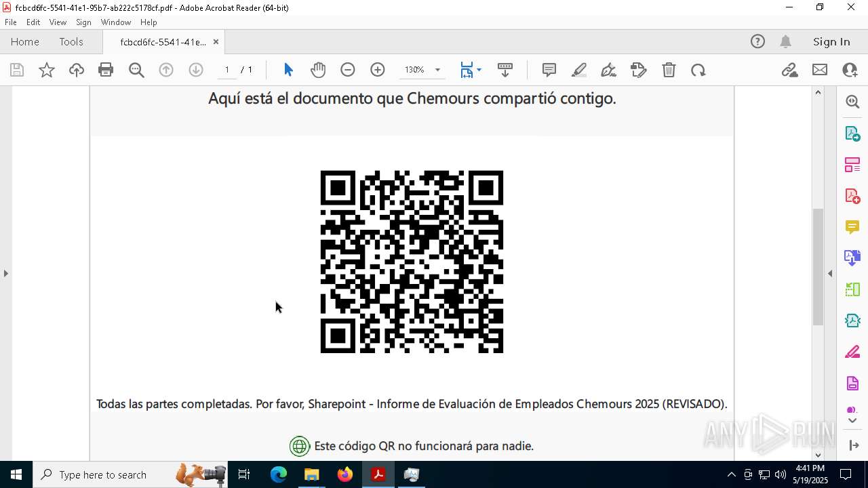Open the File menu

click(x=11, y=22)
